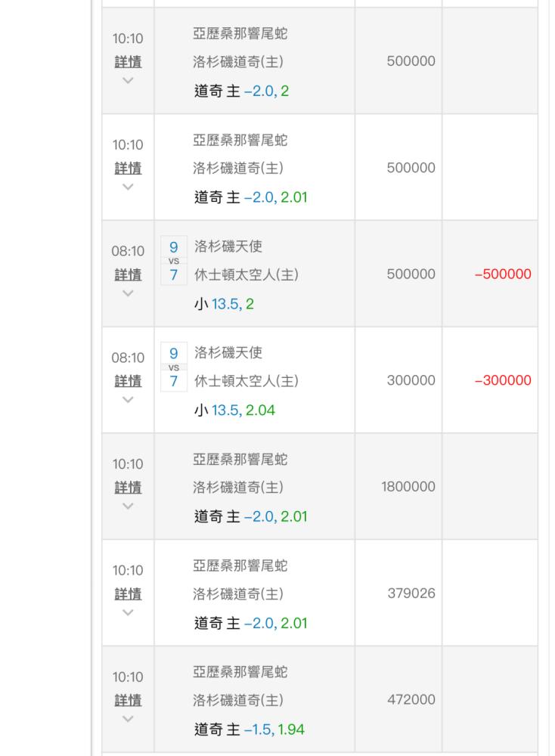Viewport: 555px width, 756px height.
Task: Expand chevron for the -500000 result row
Action: point(128,293)
